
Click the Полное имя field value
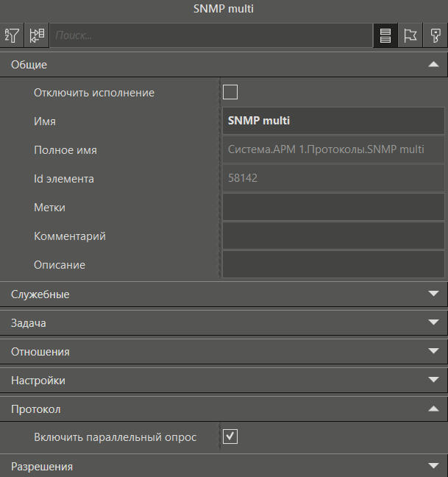(x=333, y=149)
